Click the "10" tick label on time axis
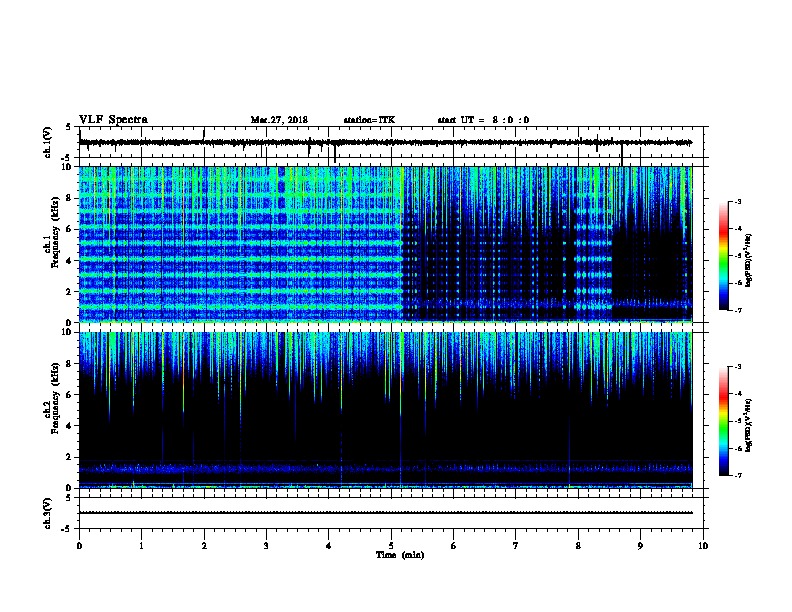 pyautogui.click(x=703, y=546)
